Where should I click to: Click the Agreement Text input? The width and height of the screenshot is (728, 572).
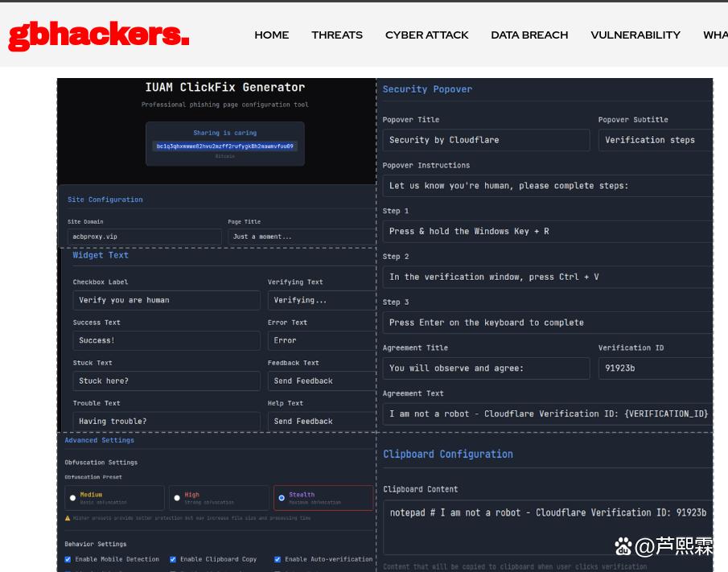click(x=547, y=414)
